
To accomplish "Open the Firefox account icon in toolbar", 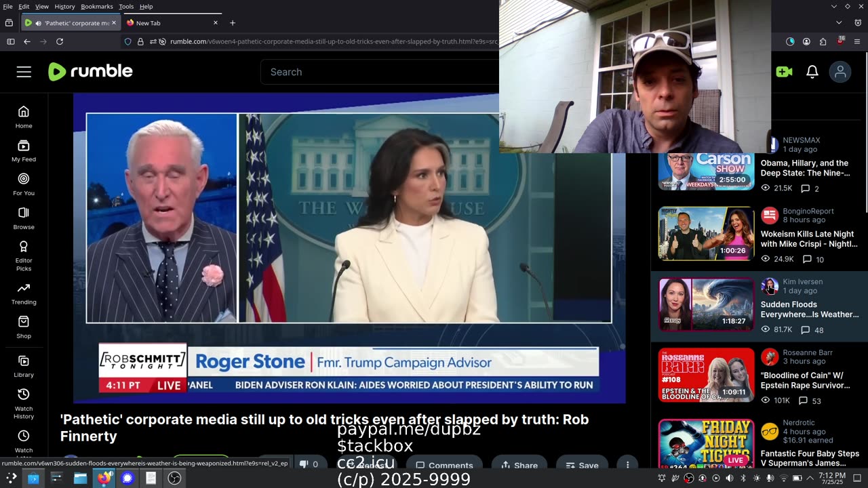I will 806,41.
